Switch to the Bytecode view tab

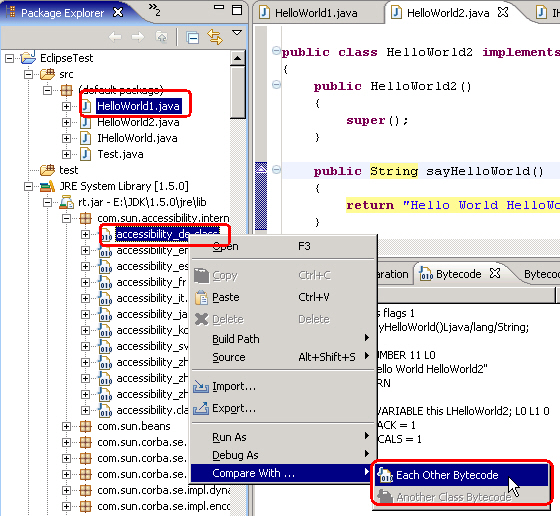click(459, 274)
